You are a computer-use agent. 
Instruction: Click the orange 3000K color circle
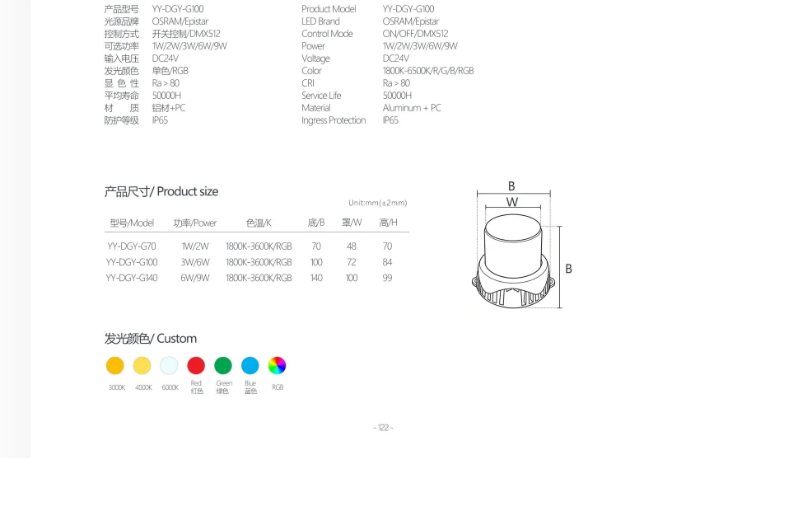click(x=115, y=365)
